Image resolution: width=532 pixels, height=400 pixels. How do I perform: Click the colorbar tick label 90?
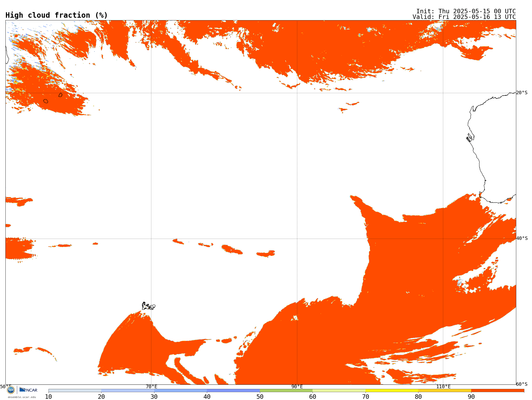tap(471, 397)
